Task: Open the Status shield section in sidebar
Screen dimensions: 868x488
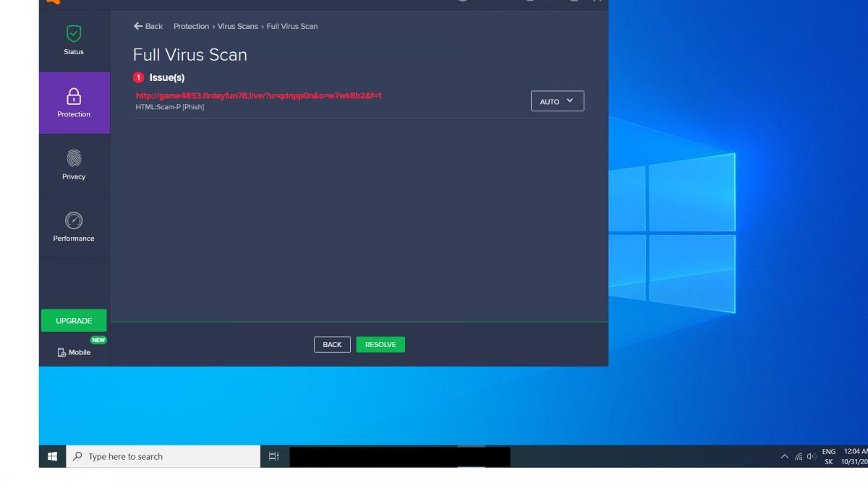Action: 74,40
